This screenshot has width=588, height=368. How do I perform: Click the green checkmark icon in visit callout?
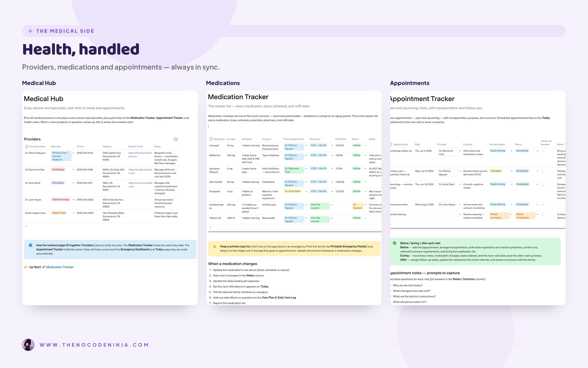pos(395,243)
